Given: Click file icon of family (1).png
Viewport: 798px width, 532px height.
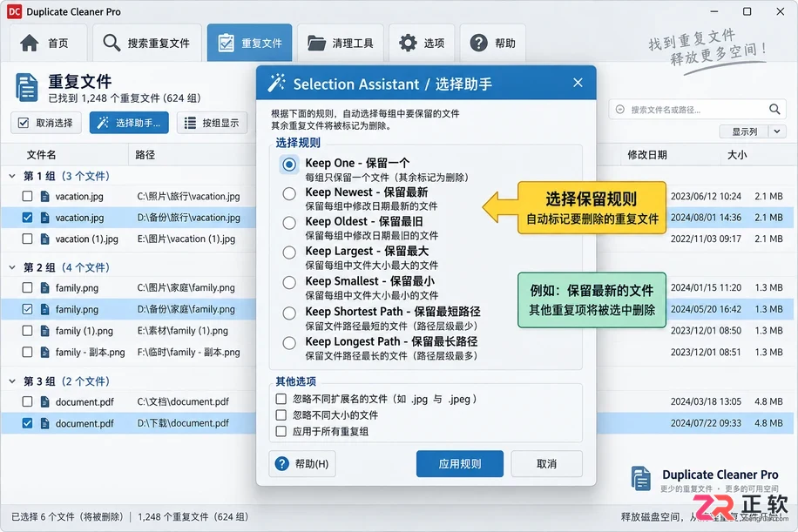Looking at the screenshot, I should click(x=44, y=331).
